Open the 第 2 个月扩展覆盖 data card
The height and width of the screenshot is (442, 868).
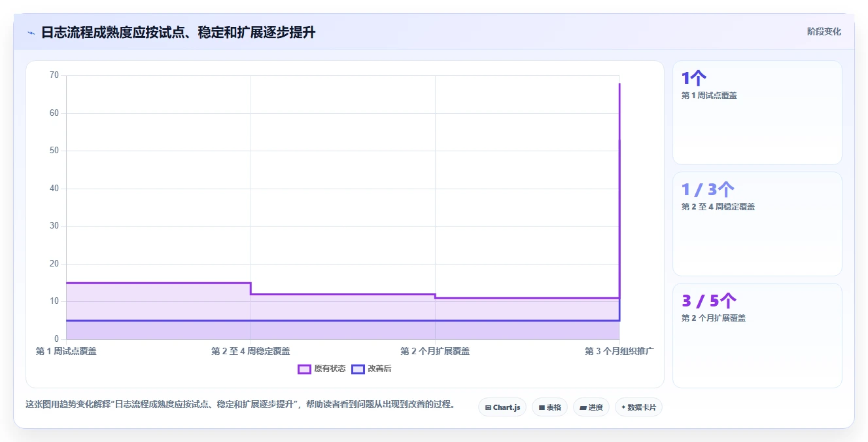(x=757, y=335)
